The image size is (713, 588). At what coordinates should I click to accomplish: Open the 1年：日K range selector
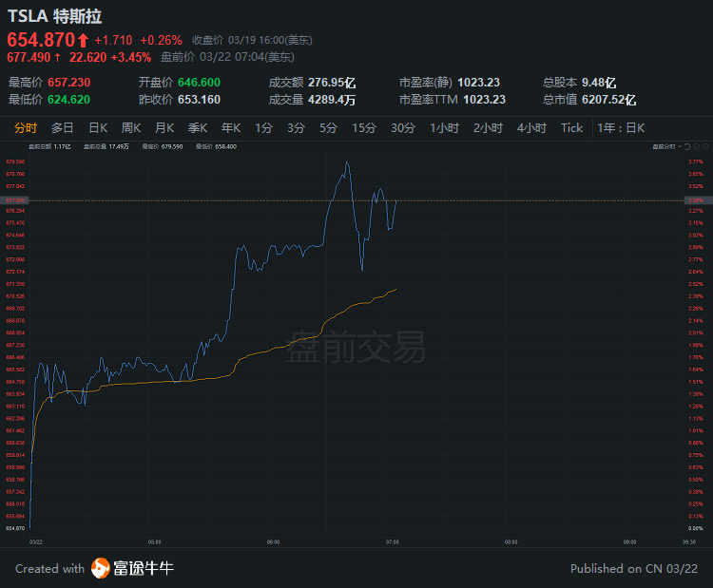621,128
